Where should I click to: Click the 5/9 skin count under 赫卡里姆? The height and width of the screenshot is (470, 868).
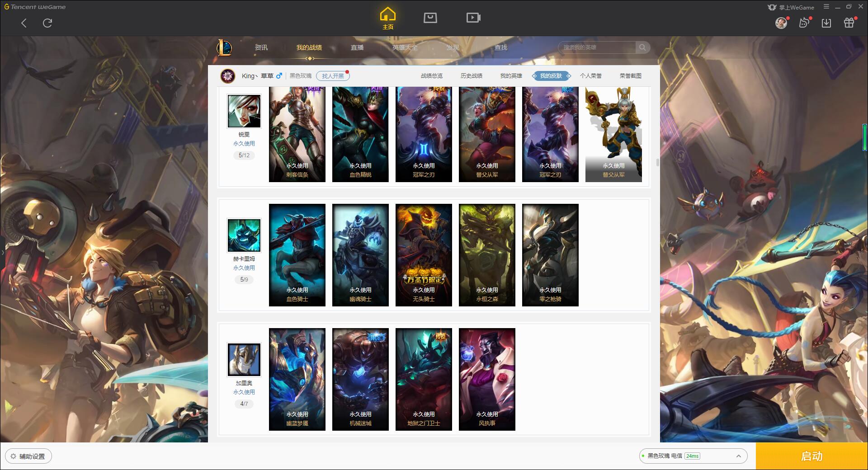click(x=244, y=280)
